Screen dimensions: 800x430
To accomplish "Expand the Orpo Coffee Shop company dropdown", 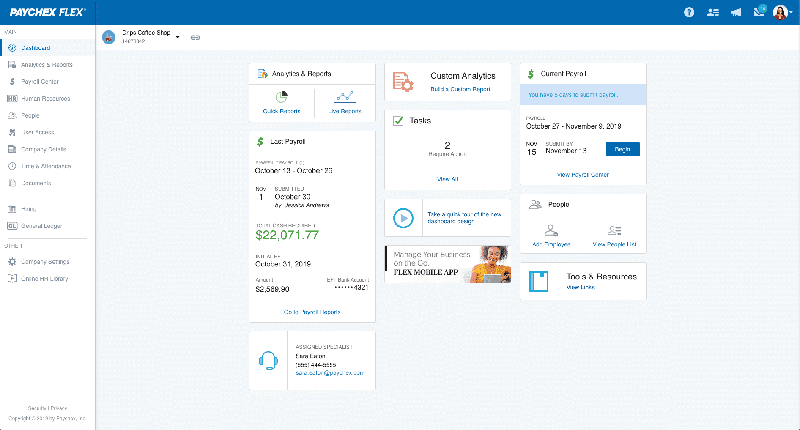I will click(x=177, y=37).
